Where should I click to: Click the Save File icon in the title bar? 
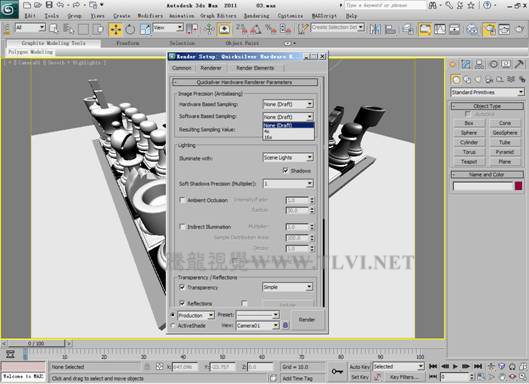tap(49, 5)
